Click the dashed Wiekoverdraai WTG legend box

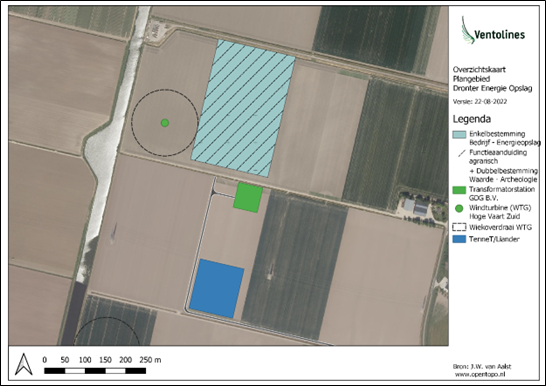(459, 227)
